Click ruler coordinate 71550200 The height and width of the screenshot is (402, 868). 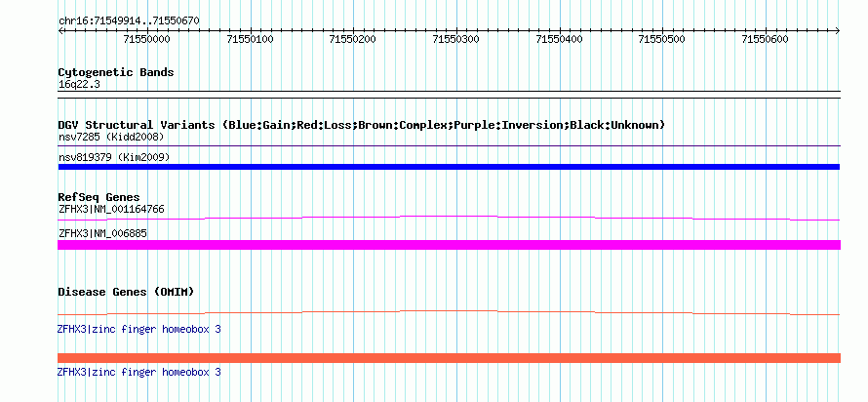click(x=353, y=39)
